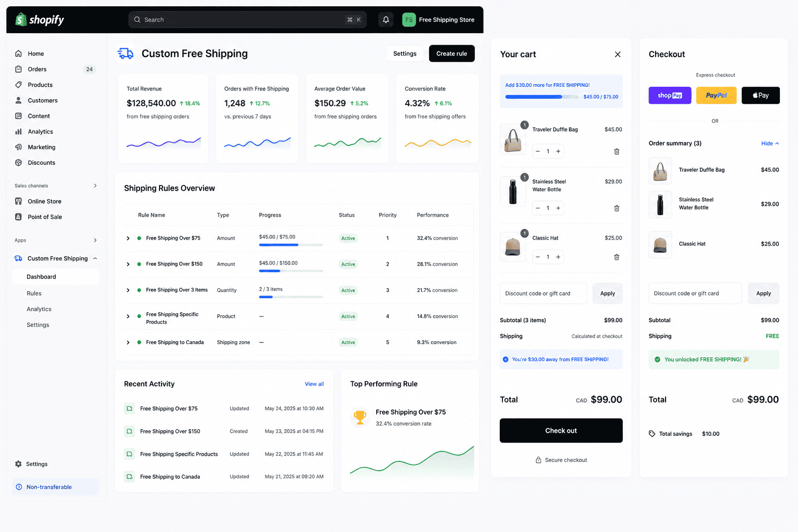Hide the Order summary in Checkout
Viewport: 798px width, 532px height.
(x=770, y=143)
